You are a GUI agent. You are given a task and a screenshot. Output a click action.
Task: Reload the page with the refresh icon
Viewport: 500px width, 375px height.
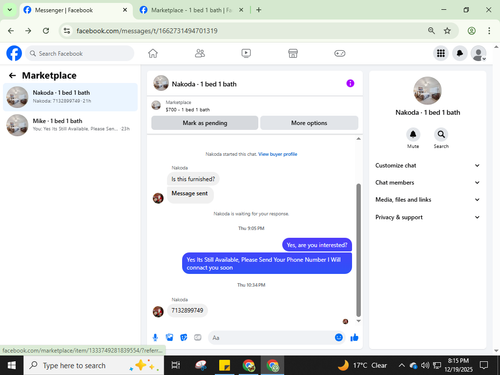pos(46,31)
